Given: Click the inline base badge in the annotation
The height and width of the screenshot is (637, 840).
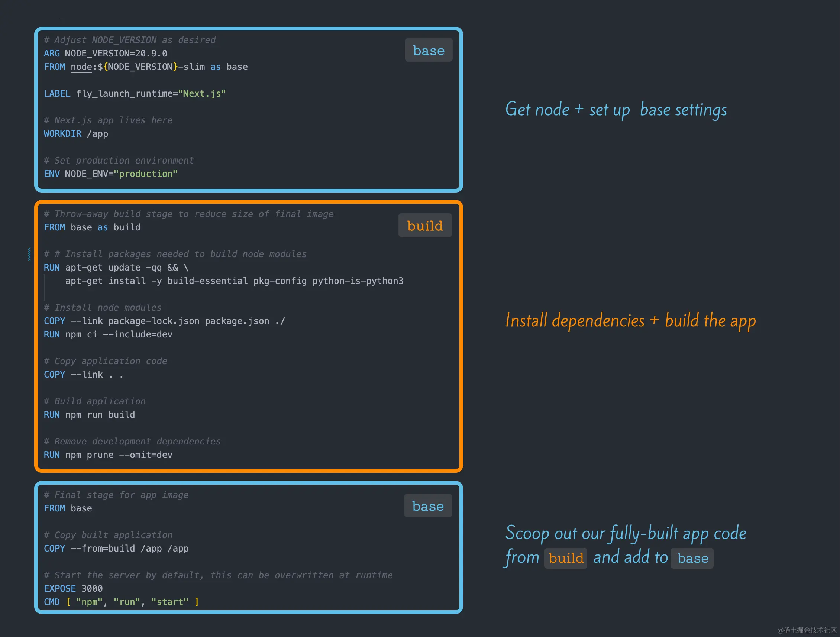Looking at the screenshot, I should (x=692, y=558).
